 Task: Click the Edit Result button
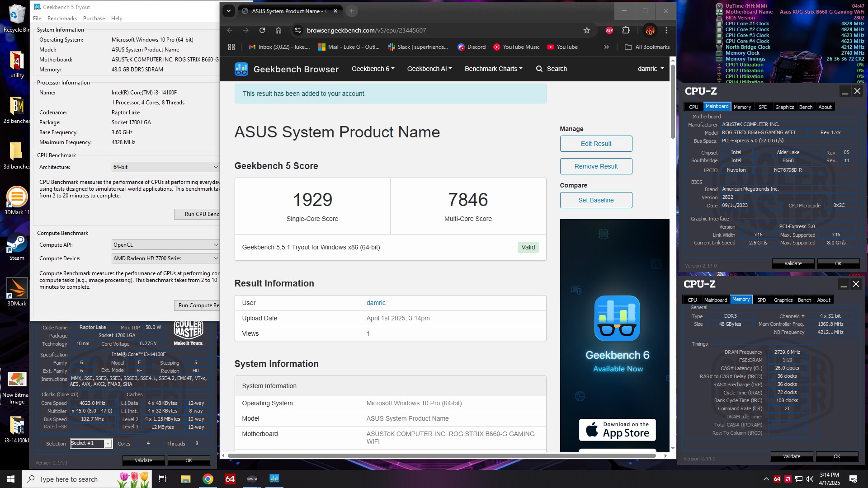pos(596,144)
